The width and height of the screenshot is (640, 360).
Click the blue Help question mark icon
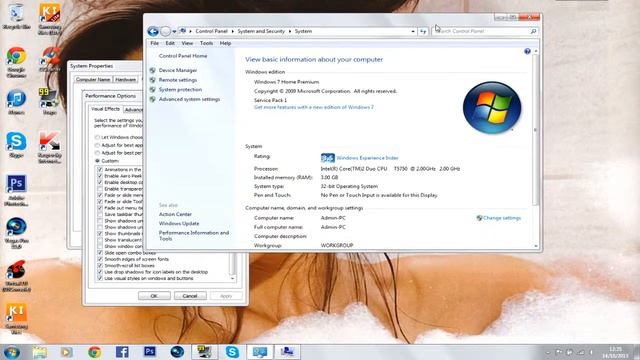click(527, 51)
